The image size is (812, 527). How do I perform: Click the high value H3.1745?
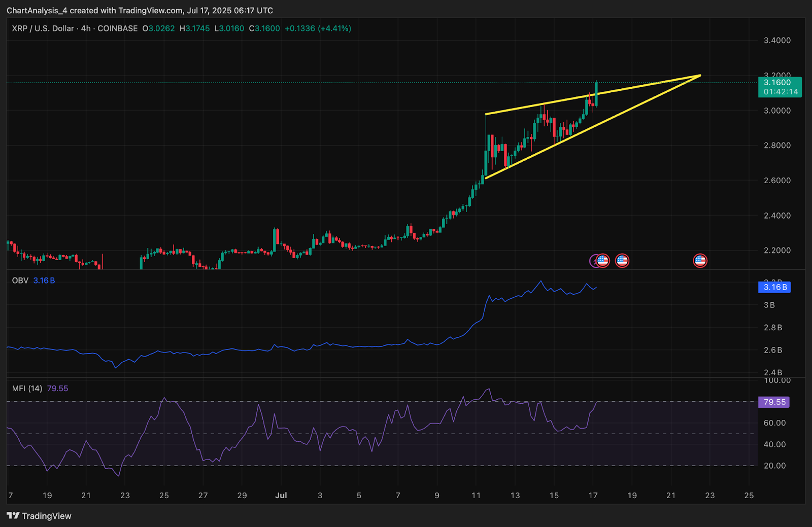(x=194, y=28)
